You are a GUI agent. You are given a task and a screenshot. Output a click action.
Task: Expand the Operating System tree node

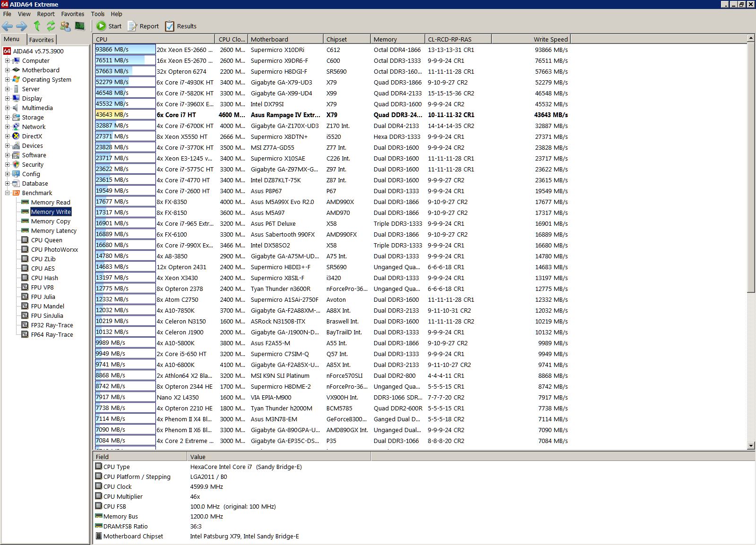click(8, 80)
